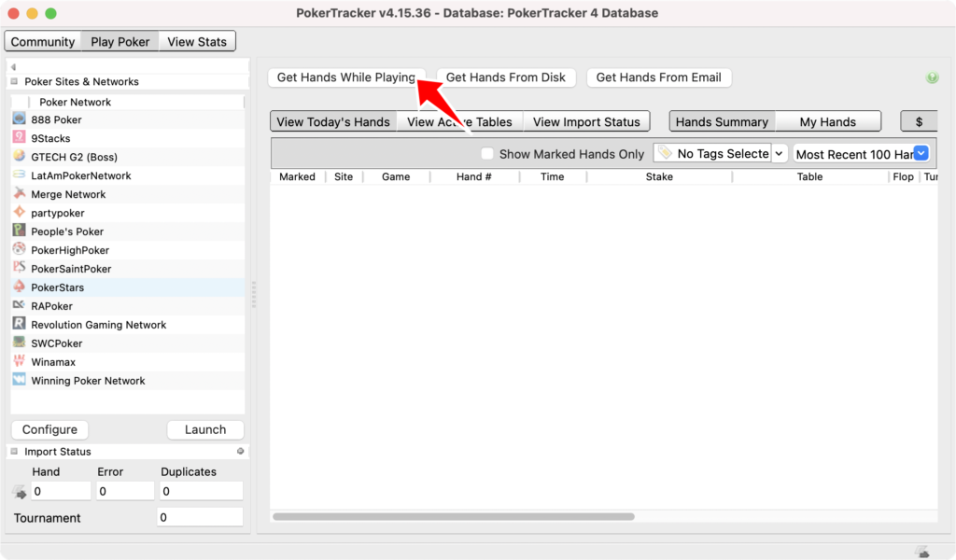
Task: Sort by the Stake column header
Action: pyautogui.click(x=659, y=176)
